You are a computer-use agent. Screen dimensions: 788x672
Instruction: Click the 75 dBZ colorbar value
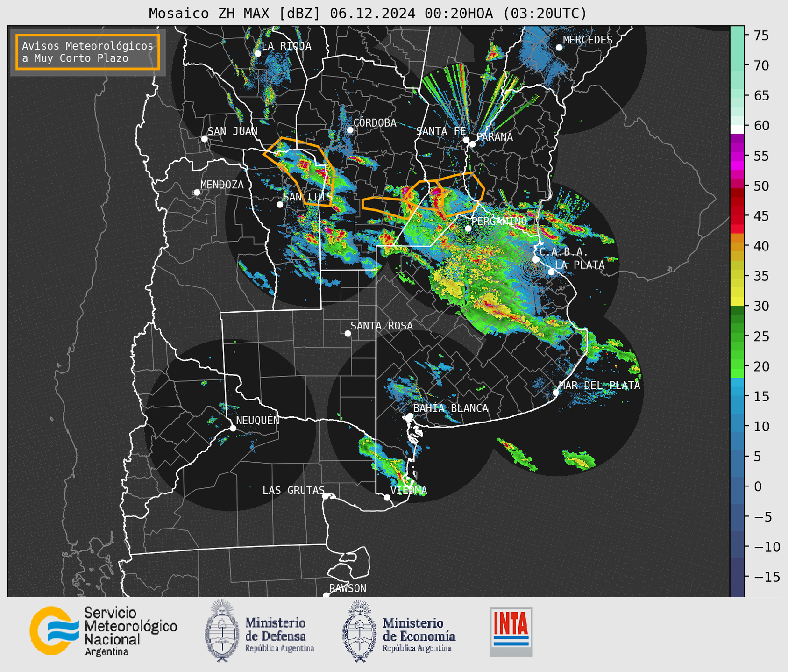point(761,35)
